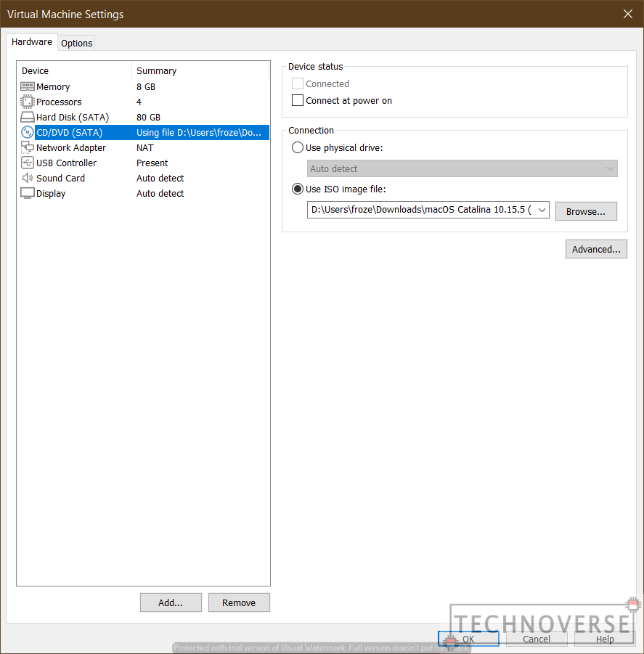This screenshot has width=644, height=654.
Task: Switch to the Options tab
Action: click(x=77, y=44)
